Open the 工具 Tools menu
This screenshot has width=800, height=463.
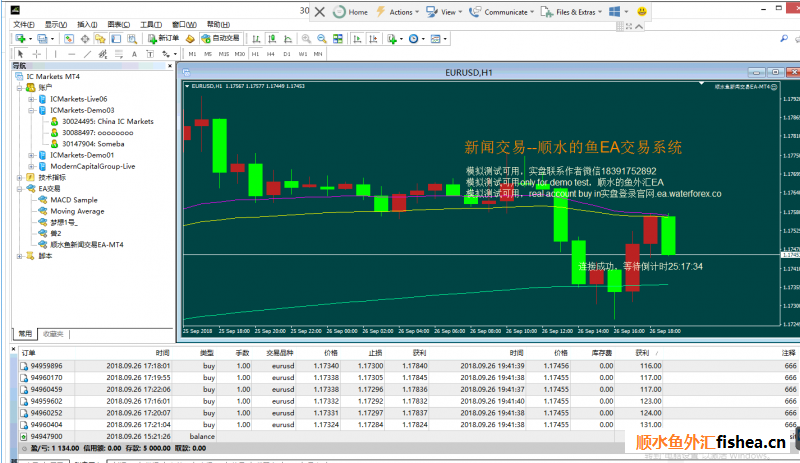[x=150, y=23]
